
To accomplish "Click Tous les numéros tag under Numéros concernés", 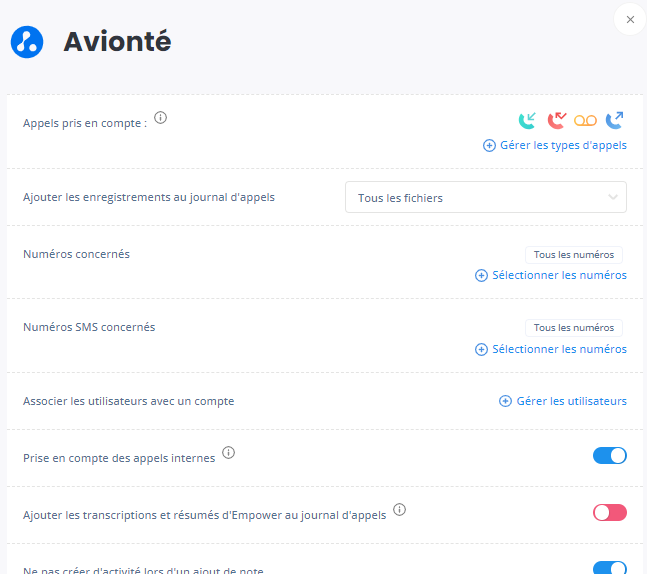I will (574, 255).
